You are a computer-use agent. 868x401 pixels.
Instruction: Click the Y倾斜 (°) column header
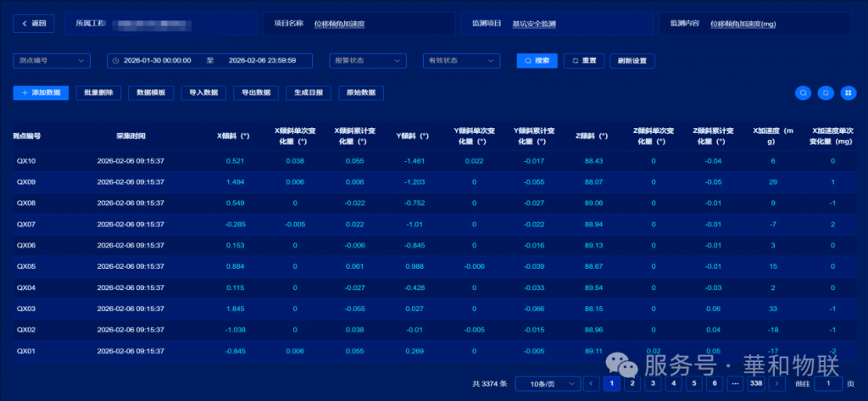point(413,136)
